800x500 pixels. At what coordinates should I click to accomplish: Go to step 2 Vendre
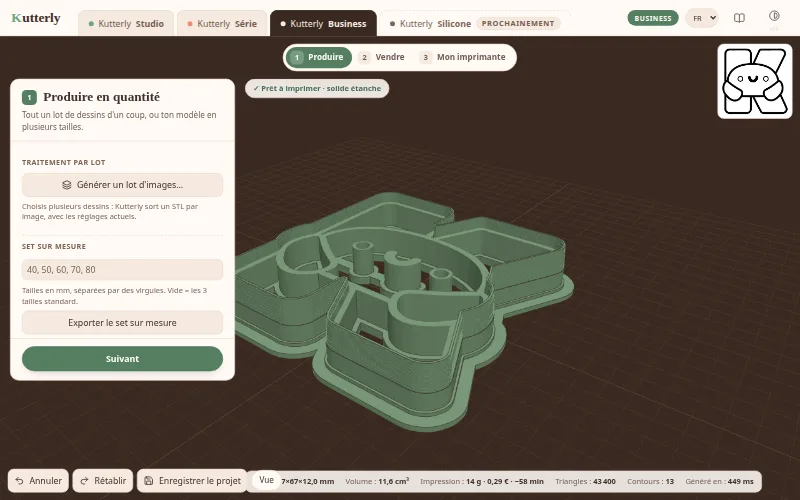click(383, 57)
